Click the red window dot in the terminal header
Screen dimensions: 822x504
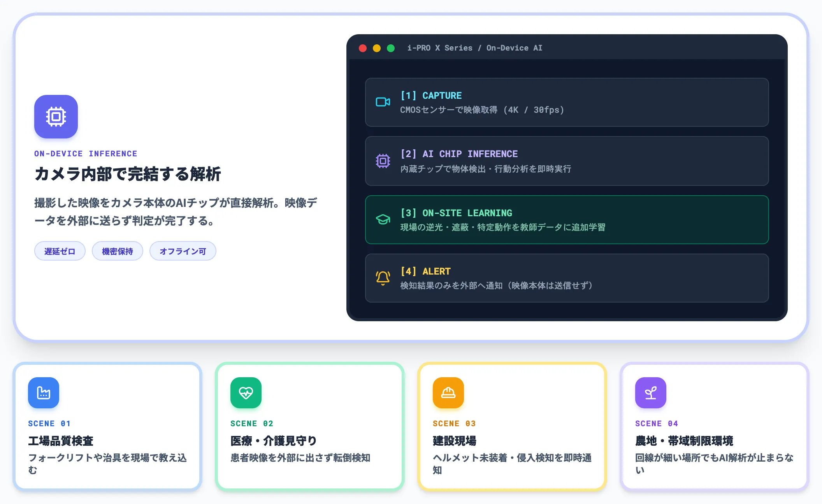click(363, 48)
